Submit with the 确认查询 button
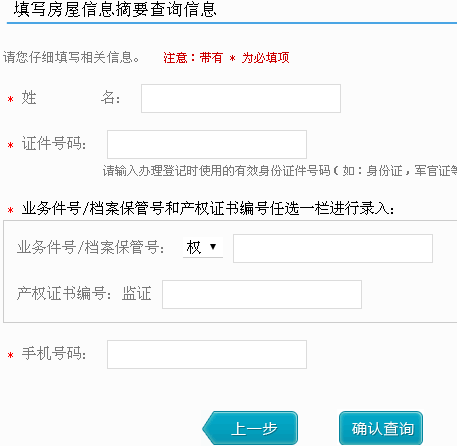This screenshot has width=457, height=446. [381, 428]
